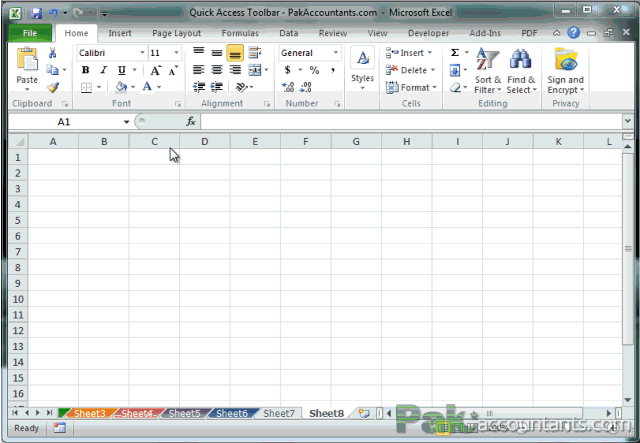Click the Orientation text angle icon

[242, 87]
